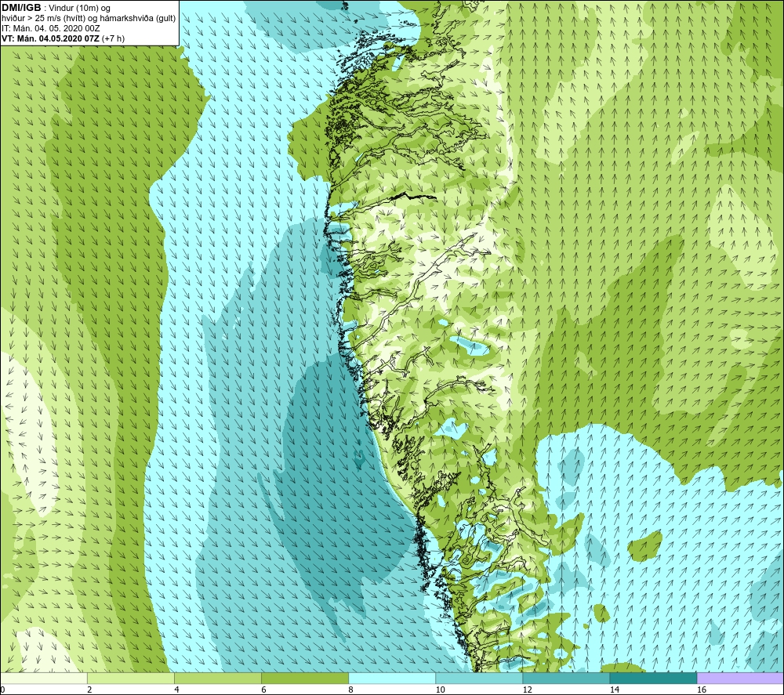The width and height of the screenshot is (784, 695).
Task: Click the 2–4 m/s light green swatch
Action: (130, 678)
